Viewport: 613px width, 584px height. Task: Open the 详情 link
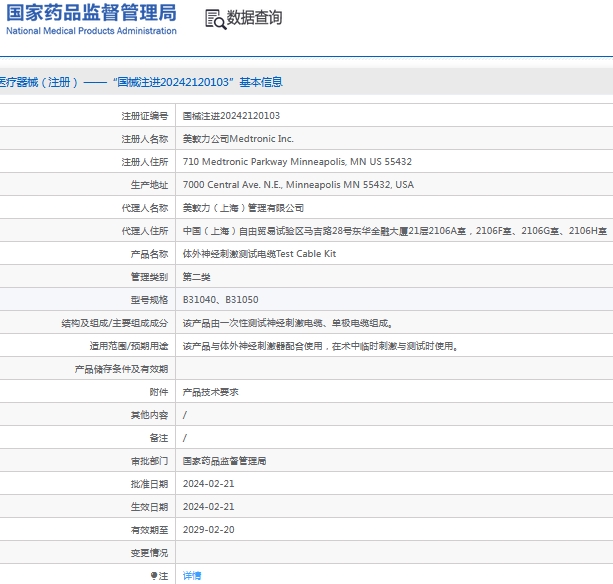[x=192, y=575]
